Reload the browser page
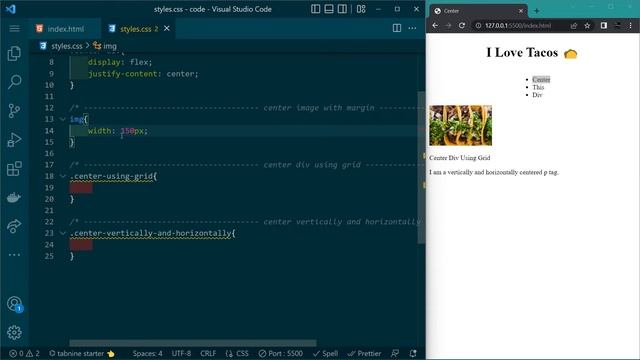Screen dimensions: 640x360 click(x=462, y=25)
